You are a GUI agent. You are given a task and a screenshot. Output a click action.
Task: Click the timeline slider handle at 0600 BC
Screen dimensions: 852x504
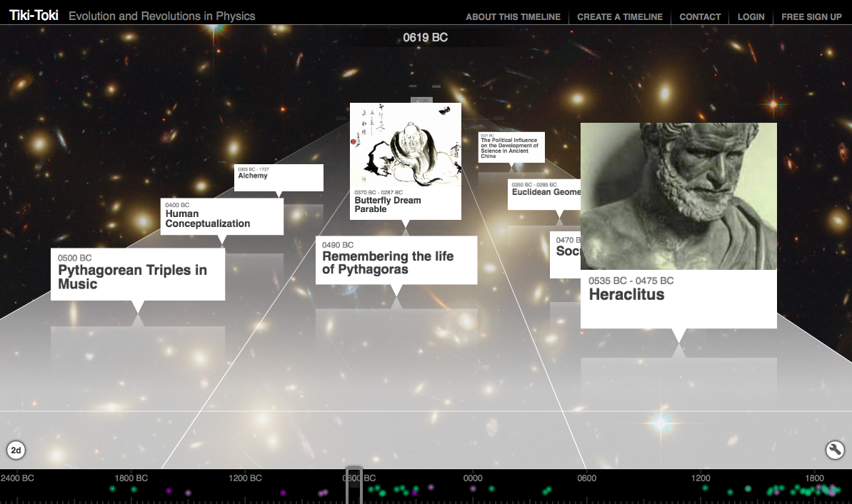coord(354,486)
